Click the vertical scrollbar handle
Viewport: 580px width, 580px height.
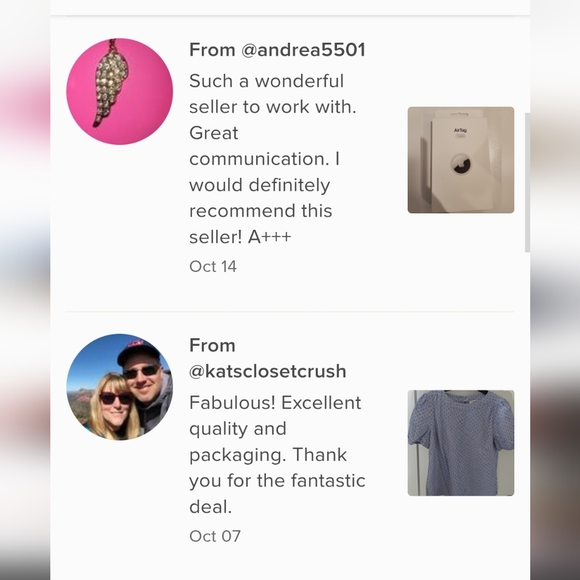click(x=527, y=183)
